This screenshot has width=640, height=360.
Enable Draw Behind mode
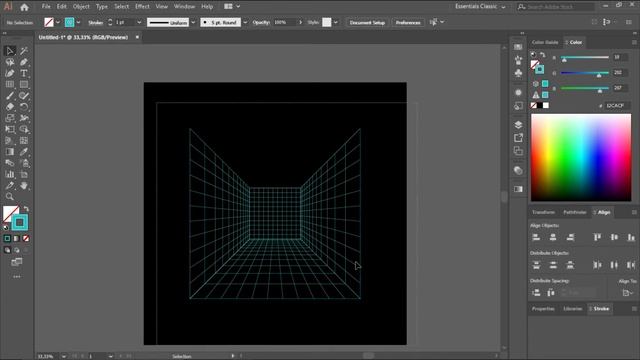(x=17, y=250)
